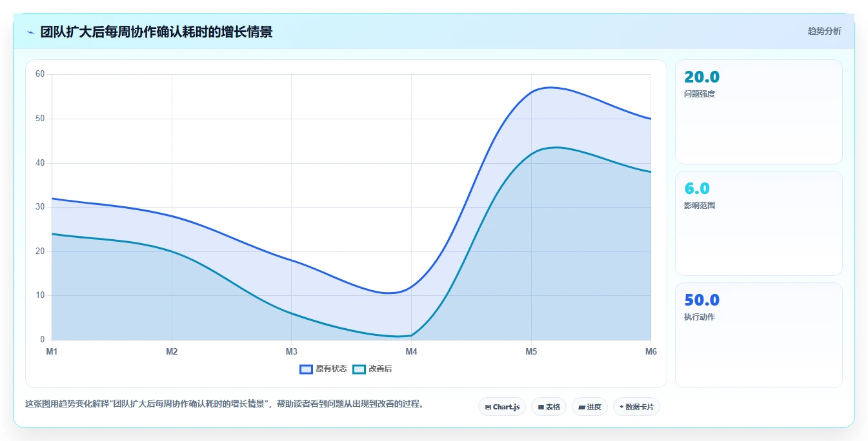Screen dimensions: 868x441
Task: Open the 趋势分析 label in the header
Action: 824,31
